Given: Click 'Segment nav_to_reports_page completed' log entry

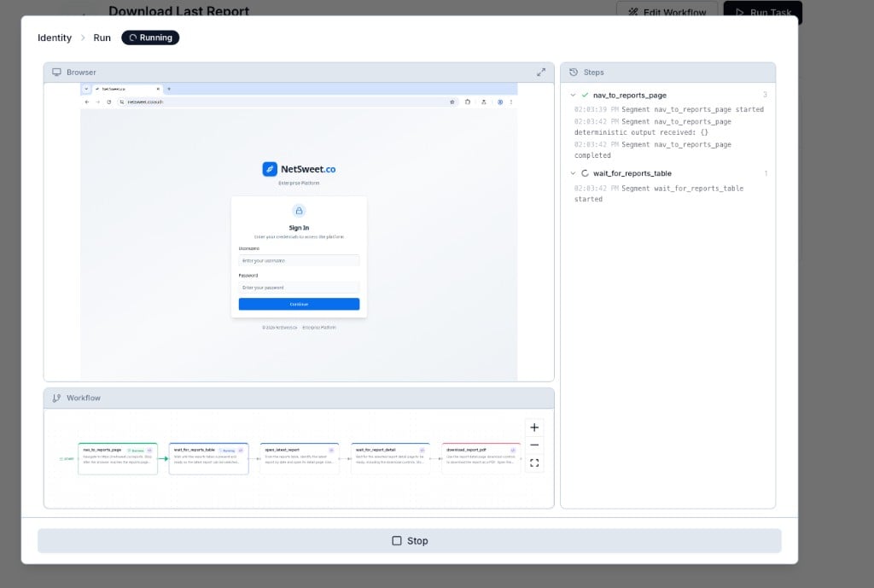Looking at the screenshot, I should point(653,150).
